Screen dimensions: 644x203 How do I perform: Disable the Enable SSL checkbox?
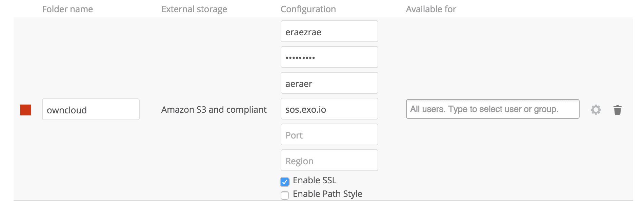coord(285,182)
